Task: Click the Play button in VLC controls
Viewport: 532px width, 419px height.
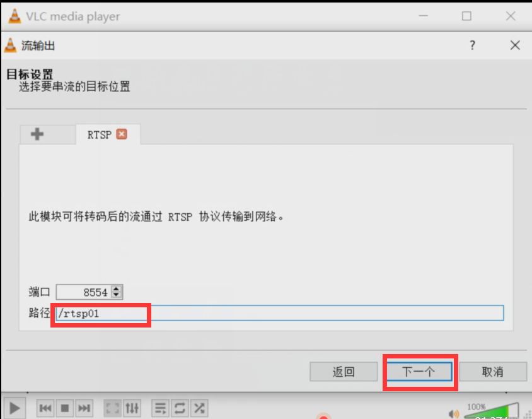Action: [x=14, y=408]
